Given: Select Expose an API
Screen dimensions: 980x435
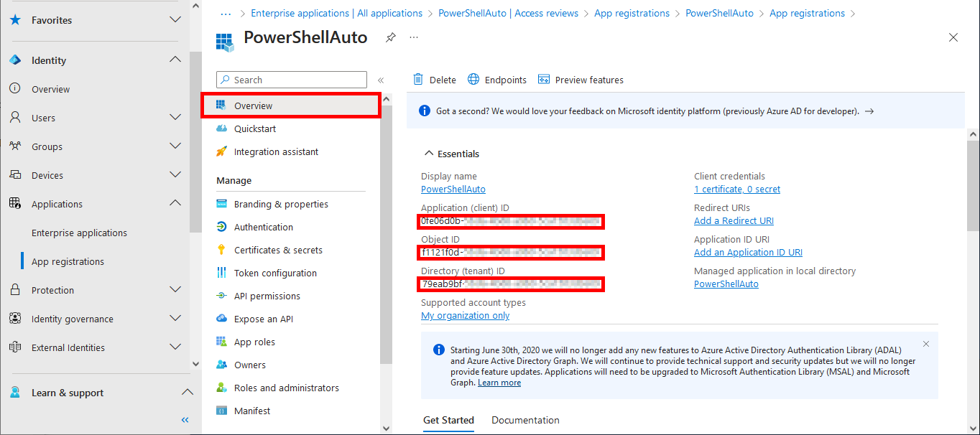Looking at the screenshot, I should click(263, 318).
